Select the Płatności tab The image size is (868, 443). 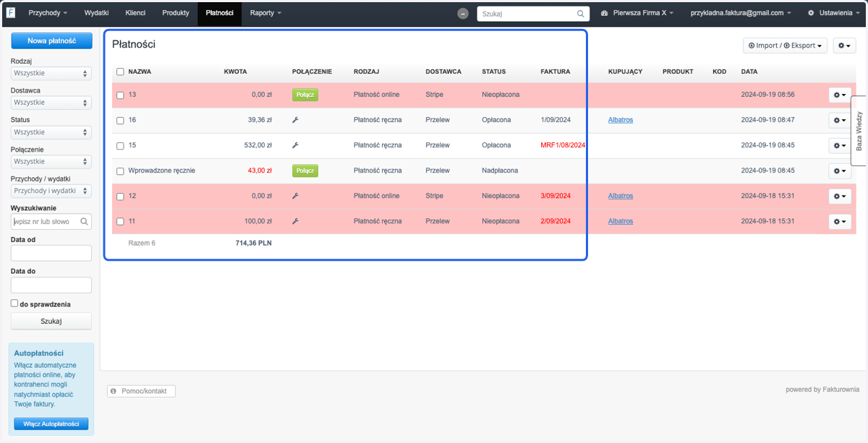[x=219, y=13]
